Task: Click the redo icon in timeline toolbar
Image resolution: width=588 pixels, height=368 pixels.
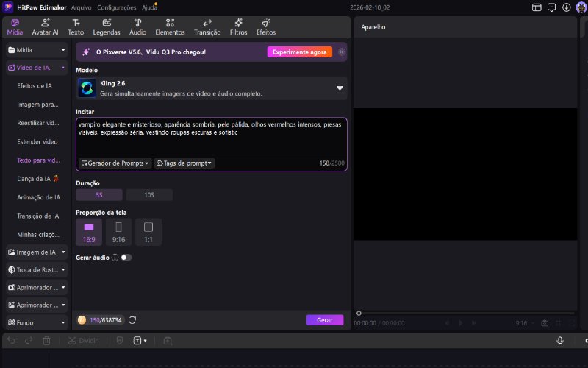Action: tap(29, 341)
